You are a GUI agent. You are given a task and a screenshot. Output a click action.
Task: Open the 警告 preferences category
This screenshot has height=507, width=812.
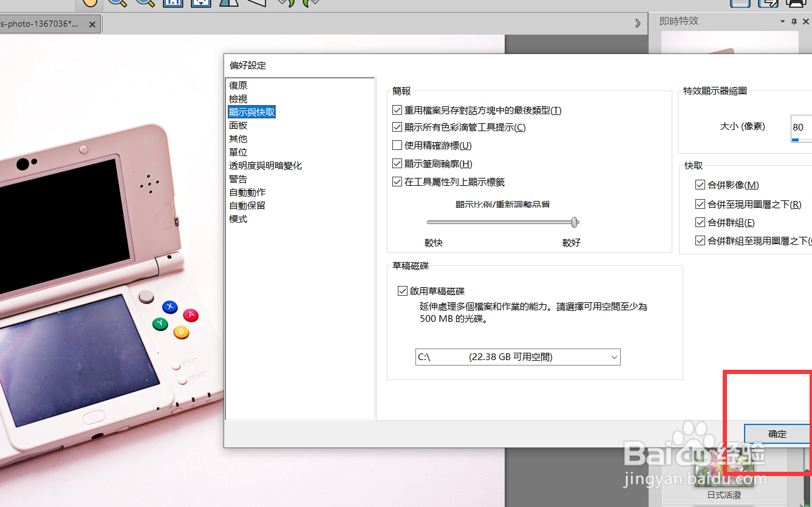[x=238, y=179]
